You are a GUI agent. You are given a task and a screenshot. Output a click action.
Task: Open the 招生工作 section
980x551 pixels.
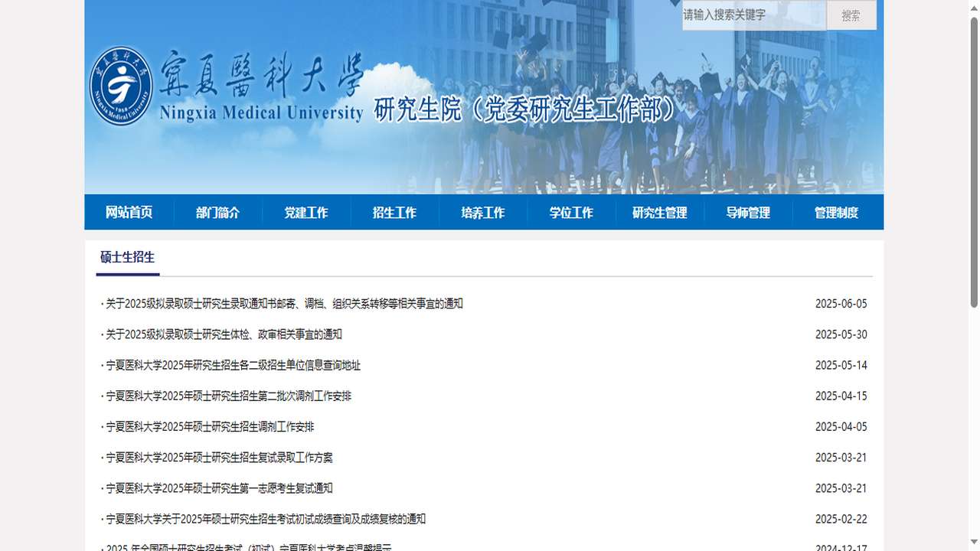(x=394, y=212)
